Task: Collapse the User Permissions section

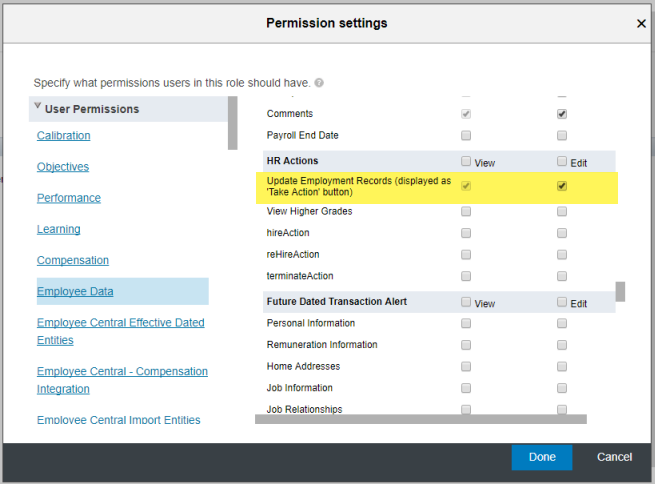Action: click(x=38, y=106)
